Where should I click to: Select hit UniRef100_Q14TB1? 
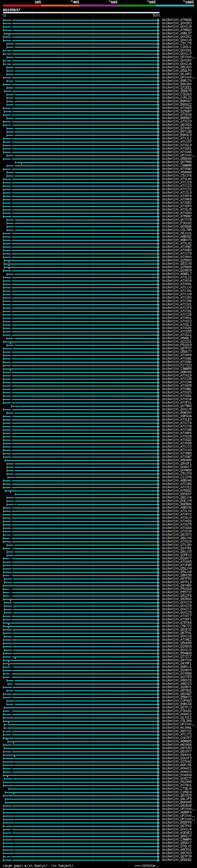point(177,548)
